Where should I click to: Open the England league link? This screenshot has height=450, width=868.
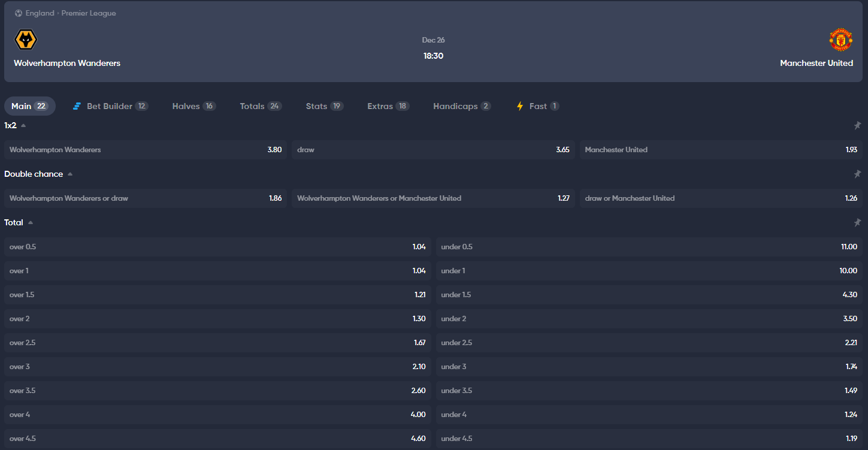click(x=40, y=13)
